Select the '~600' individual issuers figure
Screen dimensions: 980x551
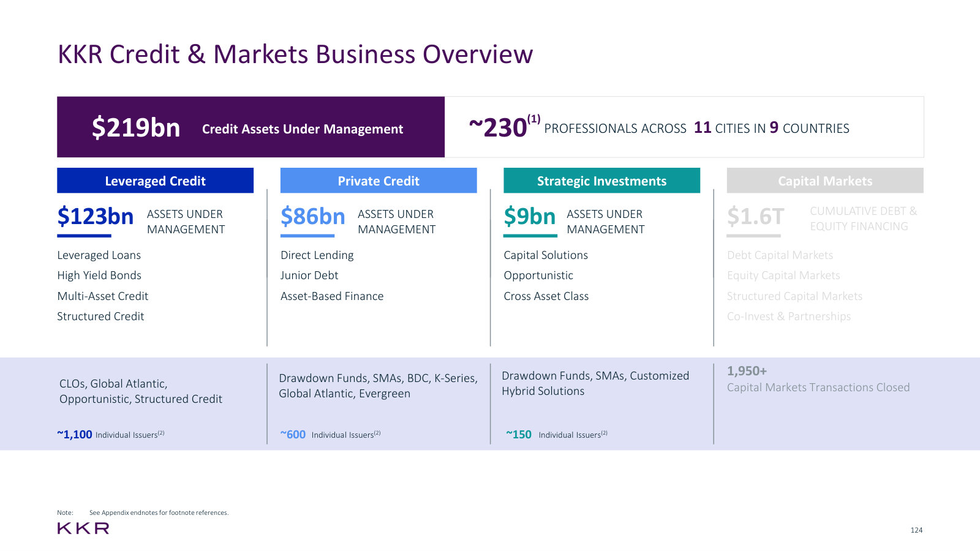pos(293,435)
